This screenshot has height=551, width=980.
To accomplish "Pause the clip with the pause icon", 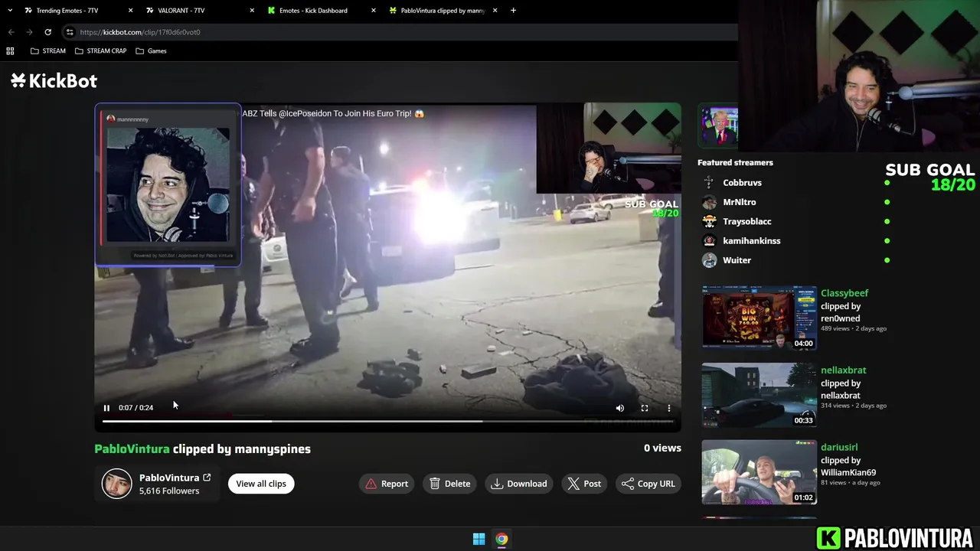I will [106, 408].
